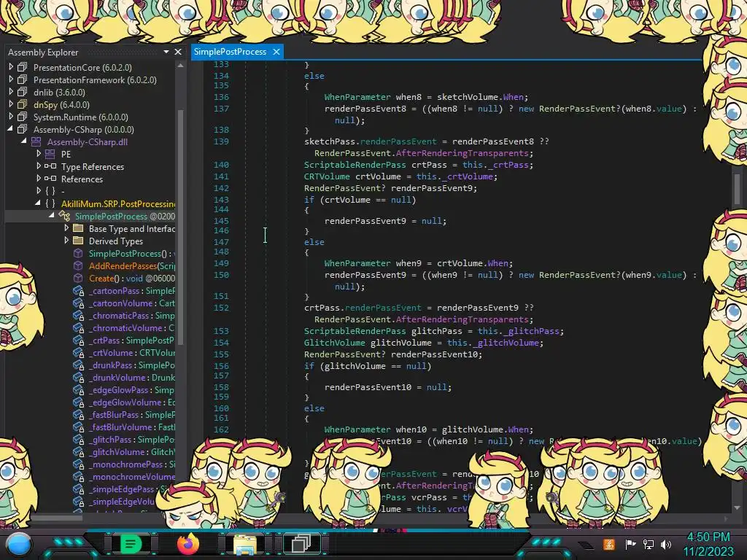The width and height of the screenshot is (747, 560).
Task: Select the _edgeGlowPass field
Action: [132, 389]
